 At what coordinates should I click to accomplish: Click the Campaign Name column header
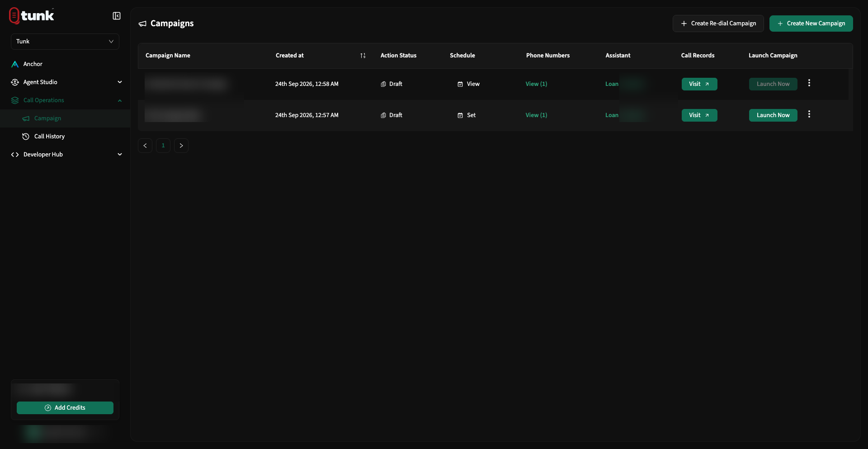[x=168, y=56]
